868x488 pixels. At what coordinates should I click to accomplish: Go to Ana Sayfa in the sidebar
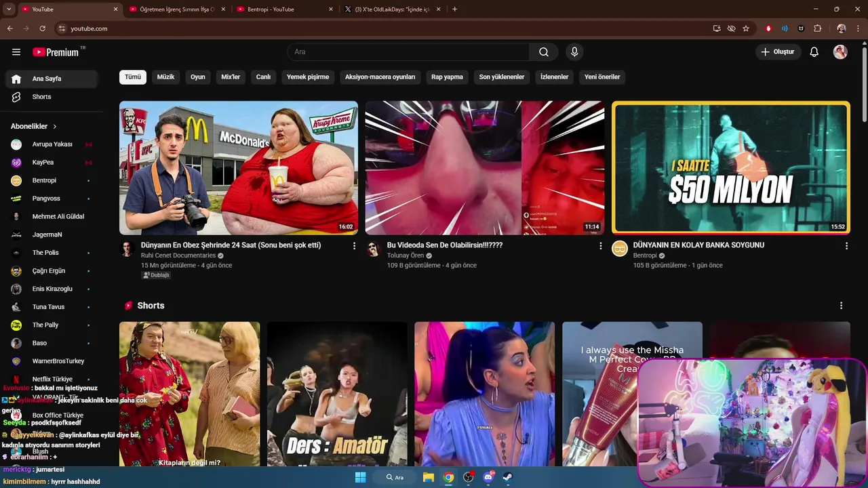[52, 79]
